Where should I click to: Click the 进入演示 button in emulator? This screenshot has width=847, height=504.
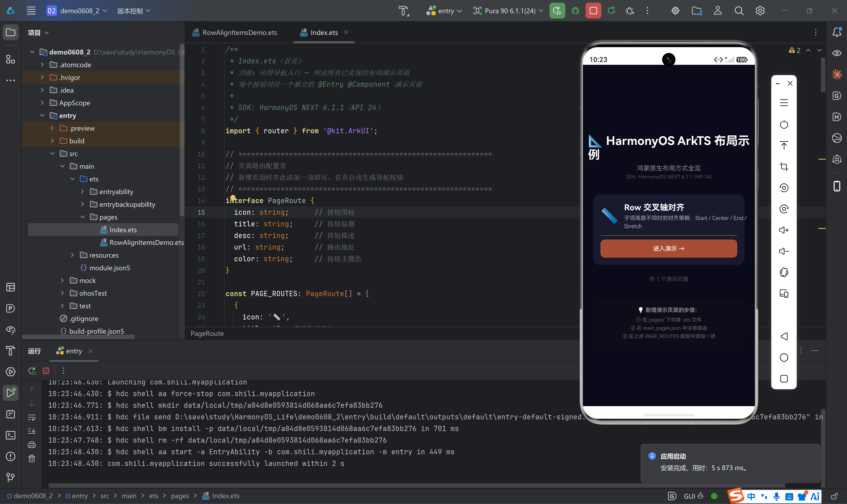coord(669,249)
